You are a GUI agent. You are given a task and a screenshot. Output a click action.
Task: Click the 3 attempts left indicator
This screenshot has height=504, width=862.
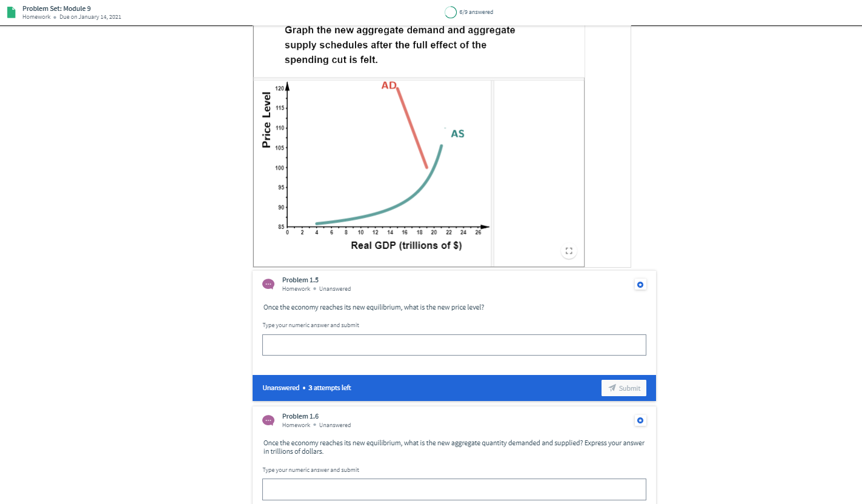(x=330, y=388)
